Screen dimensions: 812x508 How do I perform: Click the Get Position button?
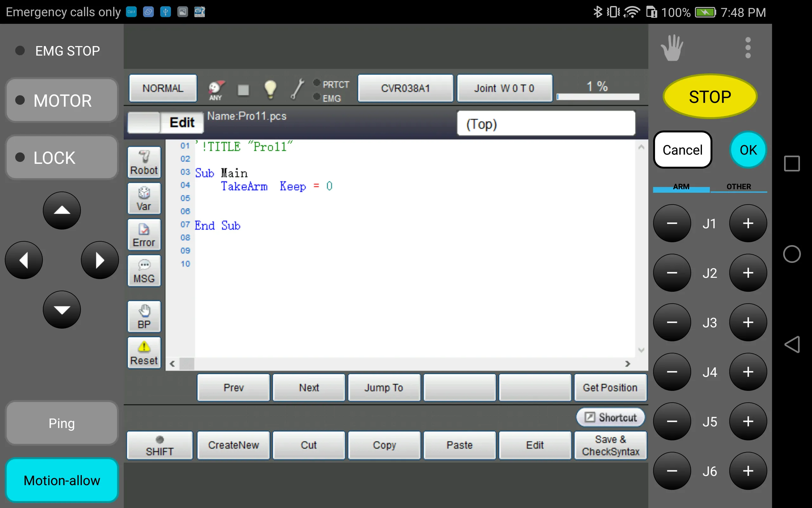pyautogui.click(x=611, y=387)
